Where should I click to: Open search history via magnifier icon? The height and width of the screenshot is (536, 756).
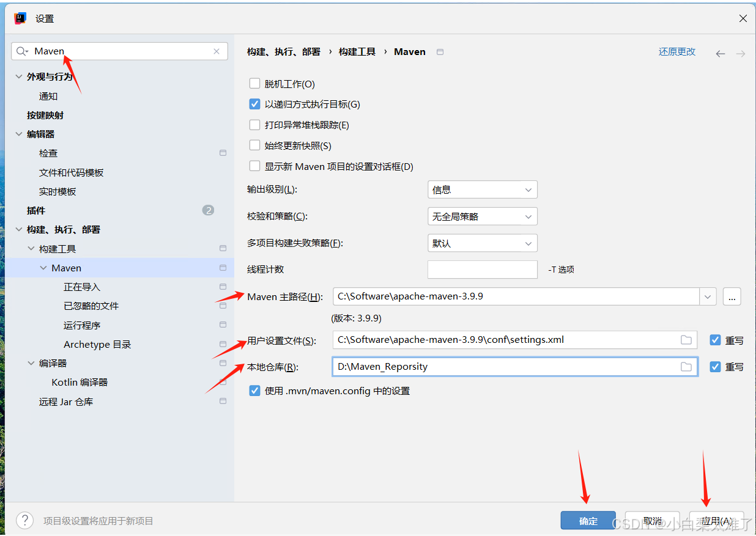(23, 51)
